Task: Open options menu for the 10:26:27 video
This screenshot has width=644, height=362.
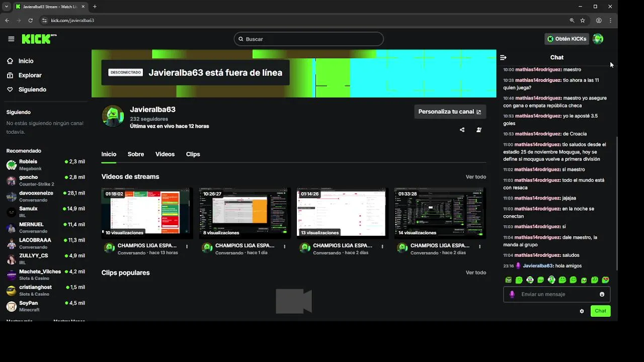Action: pos(284,246)
